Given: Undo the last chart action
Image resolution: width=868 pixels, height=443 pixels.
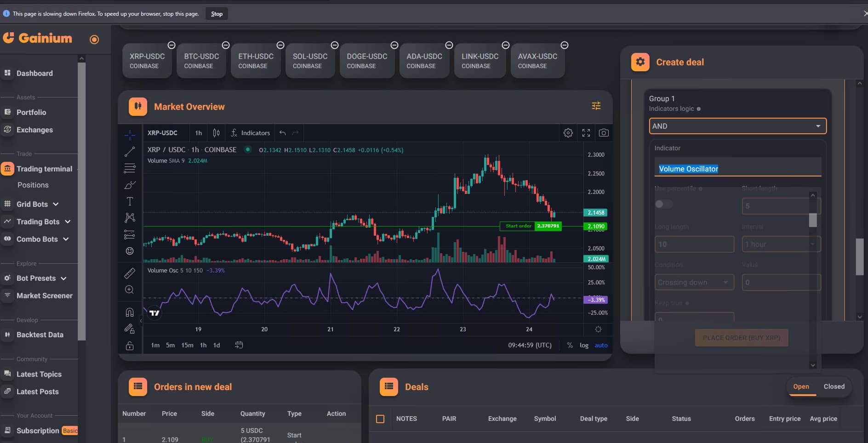Looking at the screenshot, I should point(283,133).
